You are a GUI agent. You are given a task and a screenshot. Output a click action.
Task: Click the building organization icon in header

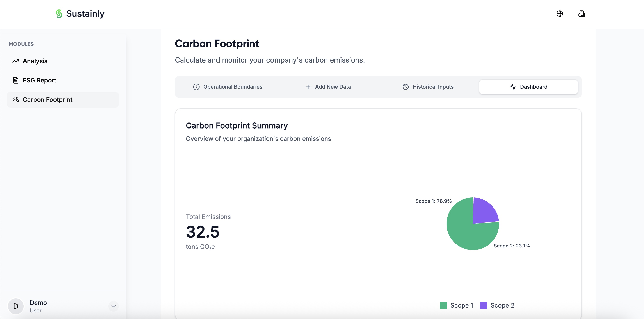(x=582, y=14)
